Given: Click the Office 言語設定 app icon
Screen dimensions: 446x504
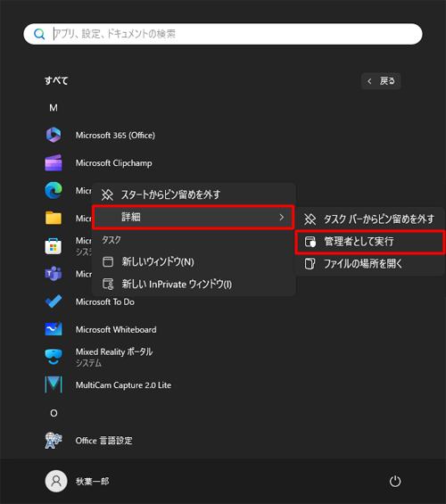Looking at the screenshot, I should [54, 441].
